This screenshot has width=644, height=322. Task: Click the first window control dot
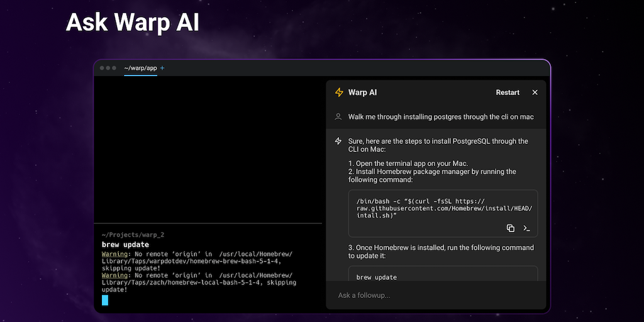[103, 68]
